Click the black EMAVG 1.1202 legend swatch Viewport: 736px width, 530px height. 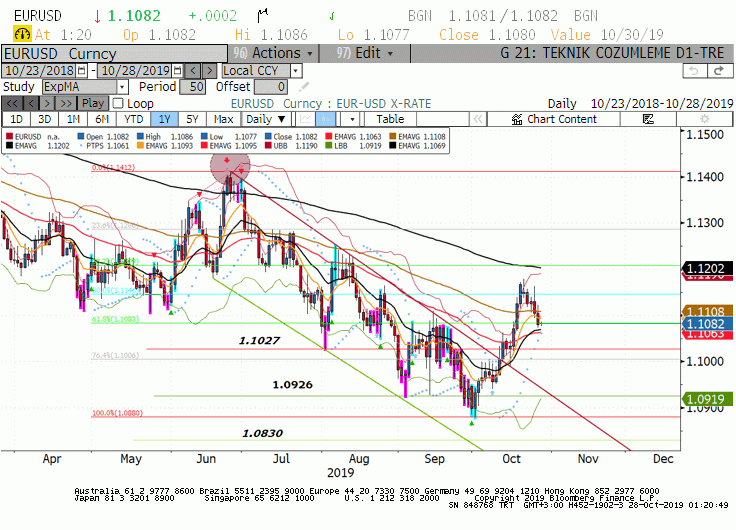9,146
